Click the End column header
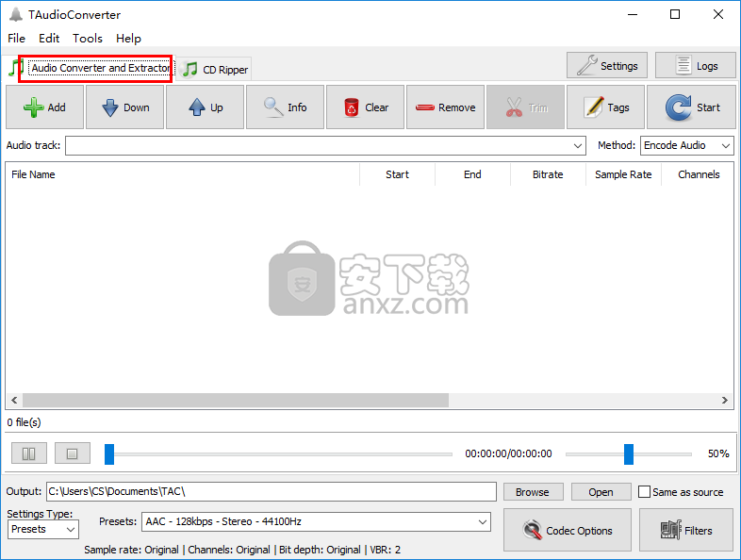 coord(472,174)
